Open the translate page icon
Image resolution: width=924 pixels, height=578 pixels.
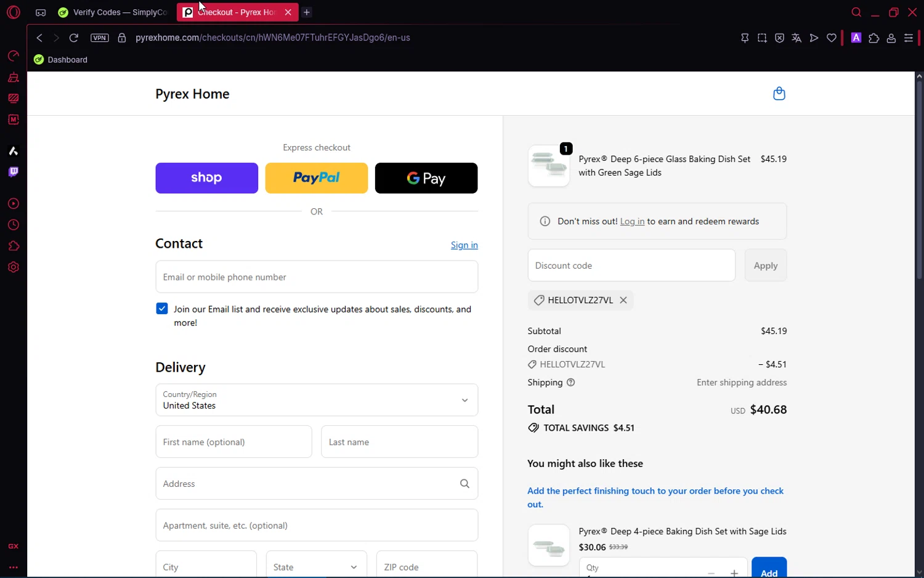(796, 38)
